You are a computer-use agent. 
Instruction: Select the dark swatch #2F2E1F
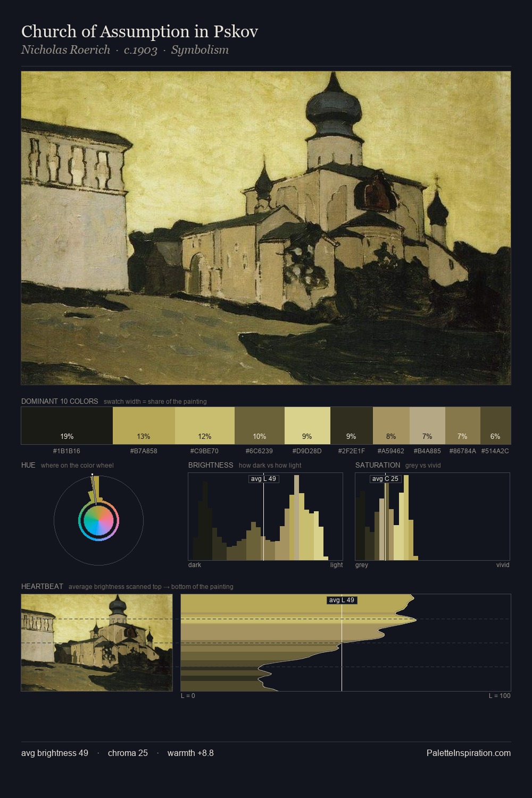352,426
